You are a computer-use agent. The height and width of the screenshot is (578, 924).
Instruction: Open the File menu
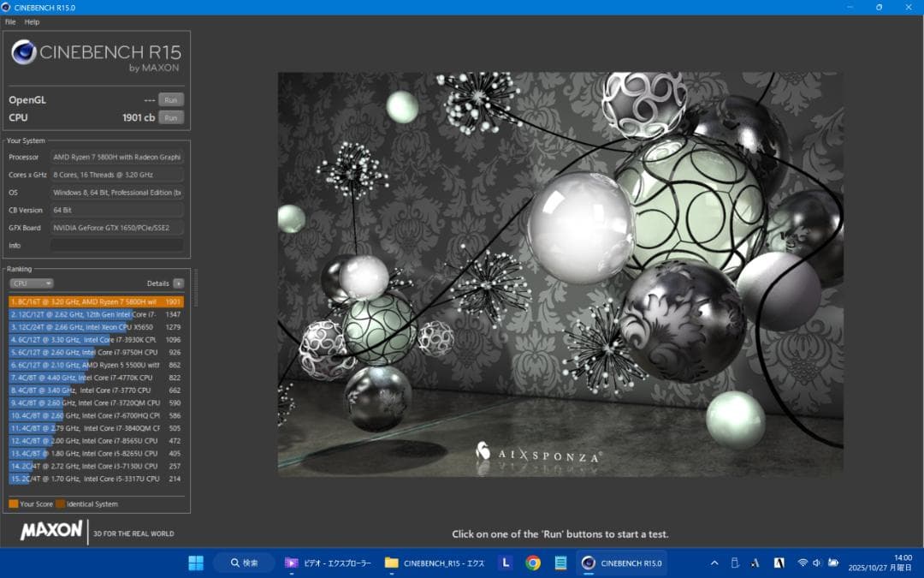point(10,21)
